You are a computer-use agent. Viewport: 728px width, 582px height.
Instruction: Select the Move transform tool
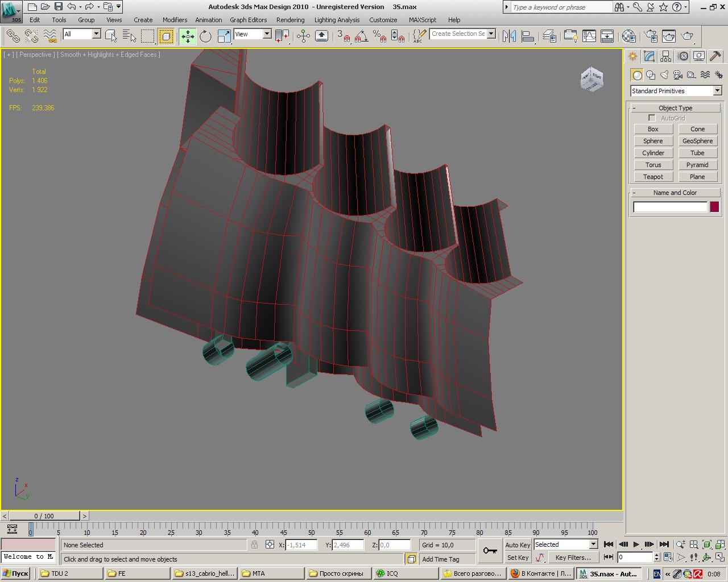[x=188, y=36]
